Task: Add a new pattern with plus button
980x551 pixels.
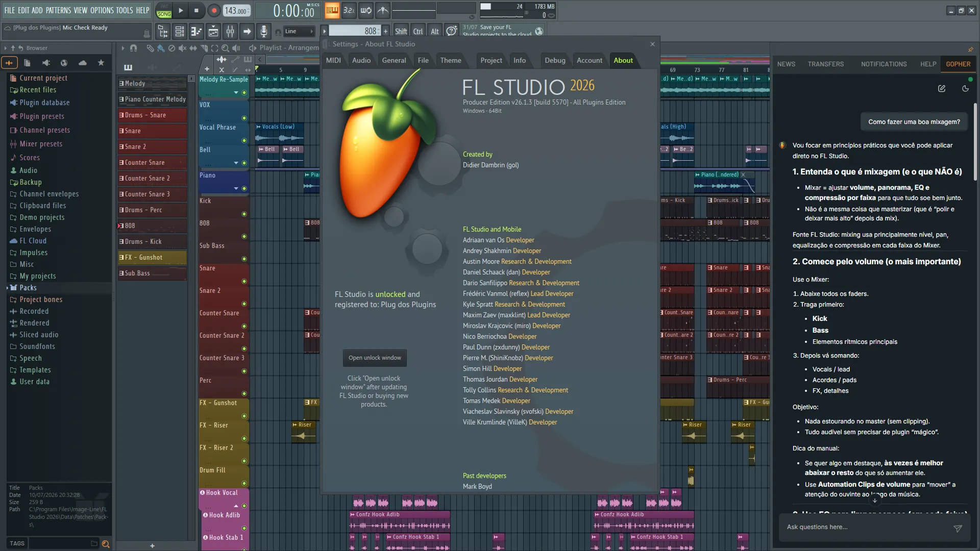Action: click(386, 31)
